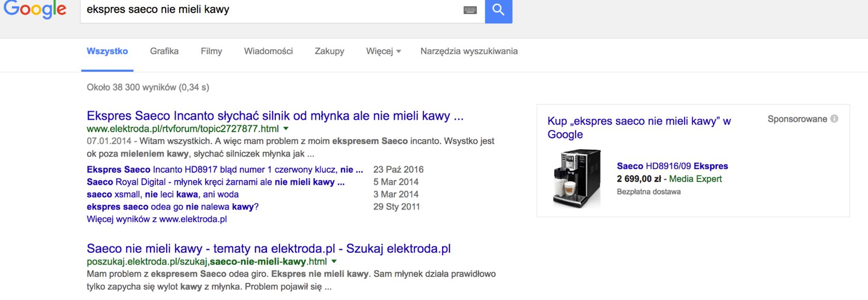The width and height of the screenshot is (868, 300).
Task: Open the Saeco HD8916/09 Ekspres product link
Action: (672, 166)
